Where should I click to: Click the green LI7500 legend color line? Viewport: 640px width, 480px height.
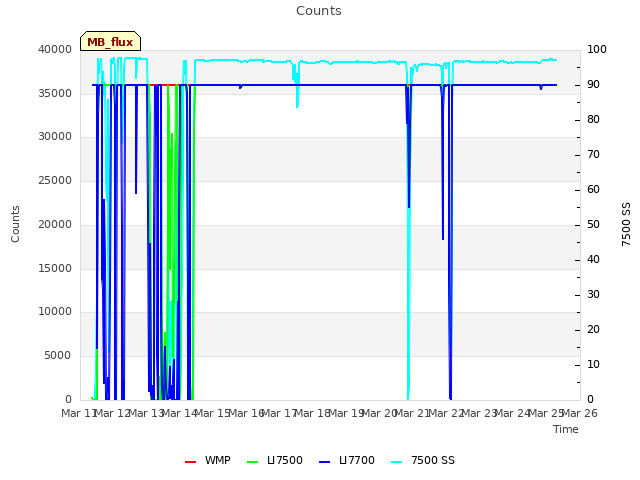253,462
